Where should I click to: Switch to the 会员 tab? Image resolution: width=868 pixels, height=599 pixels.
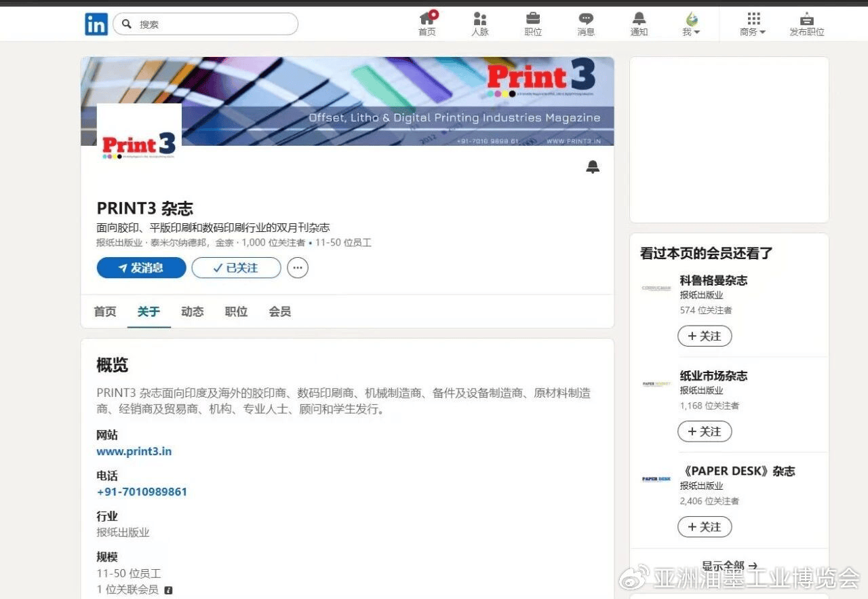(279, 311)
